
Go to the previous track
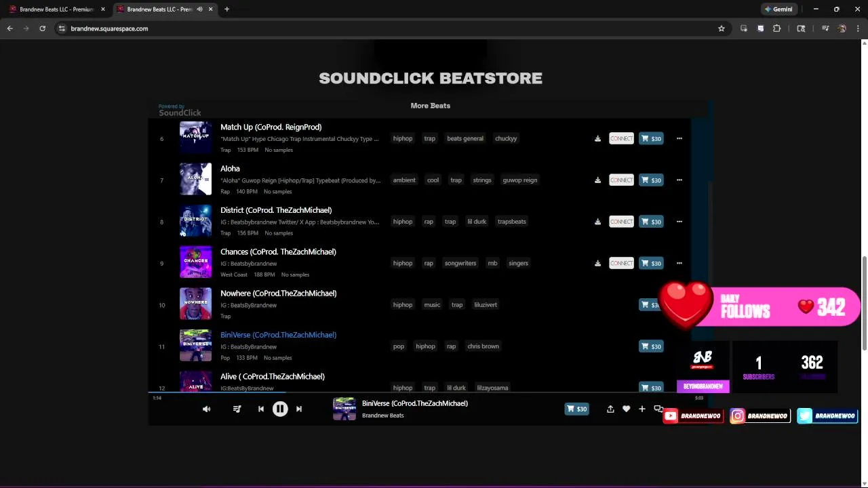261,409
